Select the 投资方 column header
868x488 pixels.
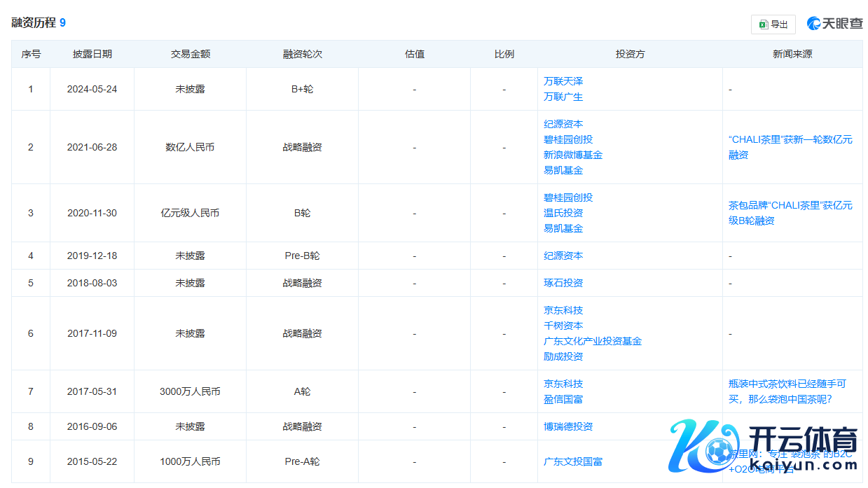pyautogui.click(x=630, y=54)
